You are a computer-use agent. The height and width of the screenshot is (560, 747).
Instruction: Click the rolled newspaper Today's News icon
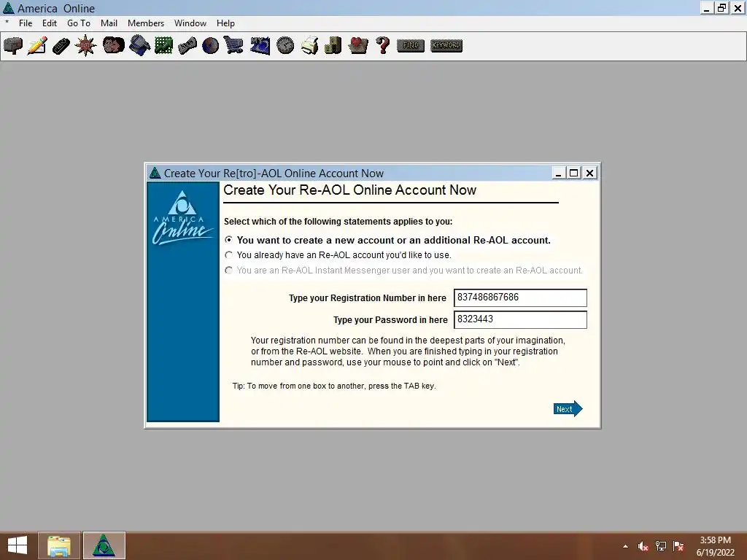point(187,46)
